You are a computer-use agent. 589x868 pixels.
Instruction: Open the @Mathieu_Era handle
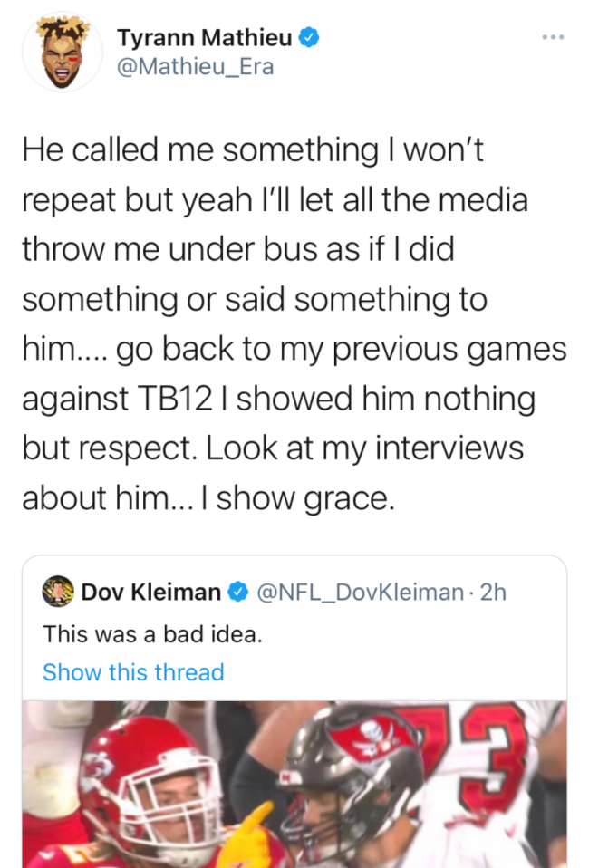pyautogui.click(x=195, y=67)
